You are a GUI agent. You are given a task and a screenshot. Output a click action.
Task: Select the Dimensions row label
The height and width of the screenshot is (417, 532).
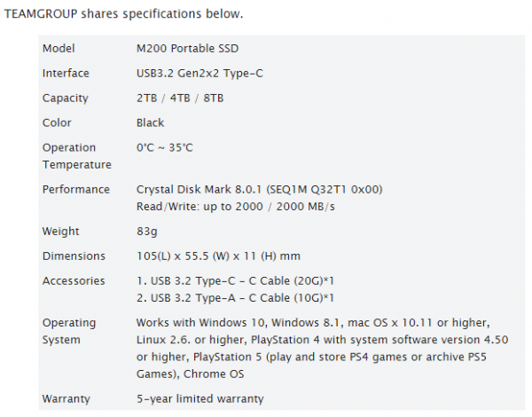pos(74,256)
